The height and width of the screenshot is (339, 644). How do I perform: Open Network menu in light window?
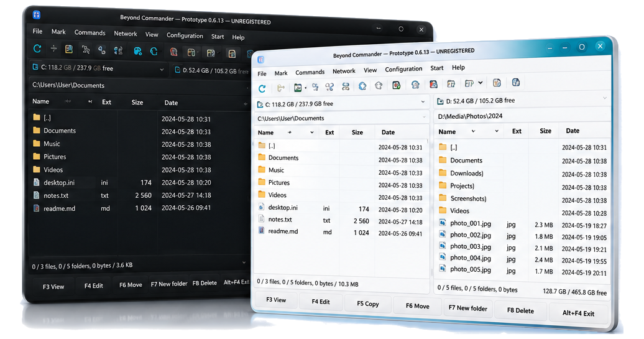point(344,71)
